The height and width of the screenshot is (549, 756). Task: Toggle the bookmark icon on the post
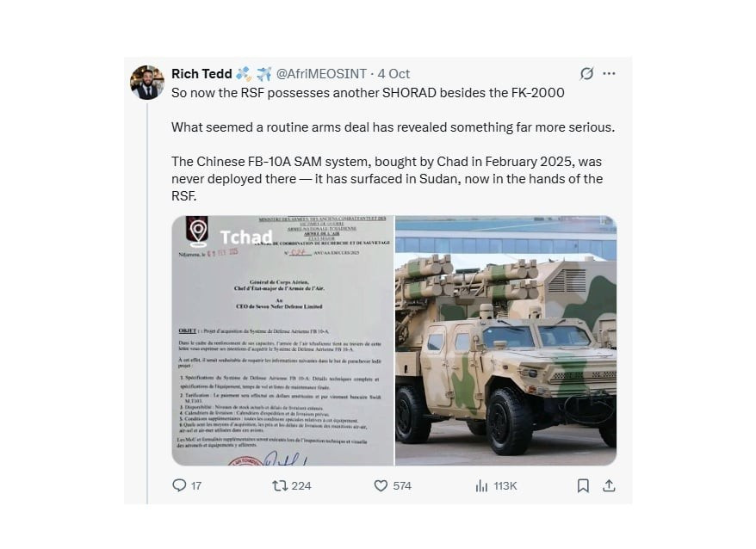point(583,485)
